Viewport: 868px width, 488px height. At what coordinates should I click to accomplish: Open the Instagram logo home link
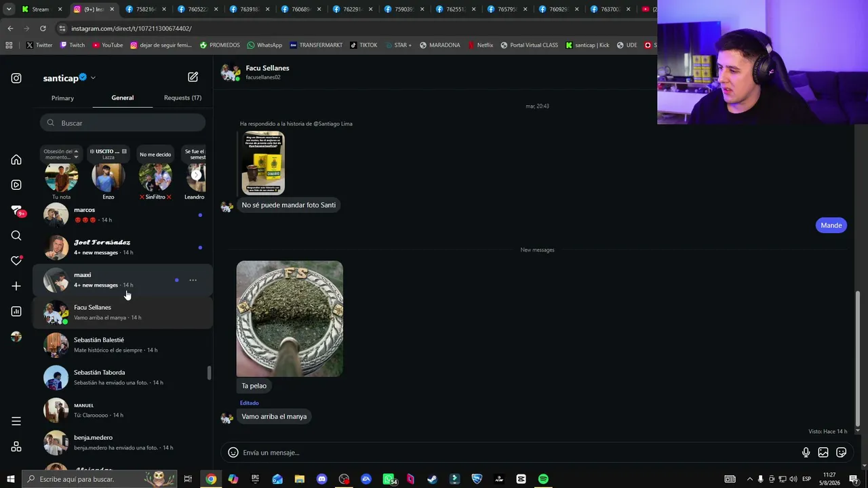(x=16, y=78)
